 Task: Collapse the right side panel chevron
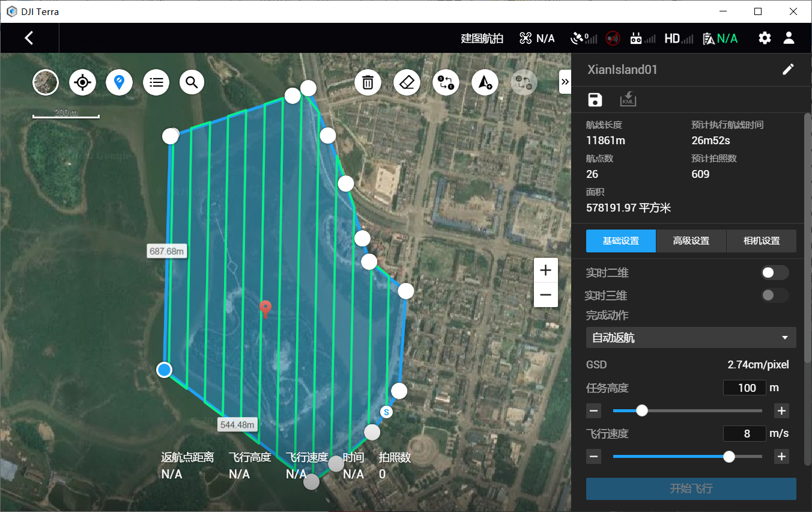[565, 82]
